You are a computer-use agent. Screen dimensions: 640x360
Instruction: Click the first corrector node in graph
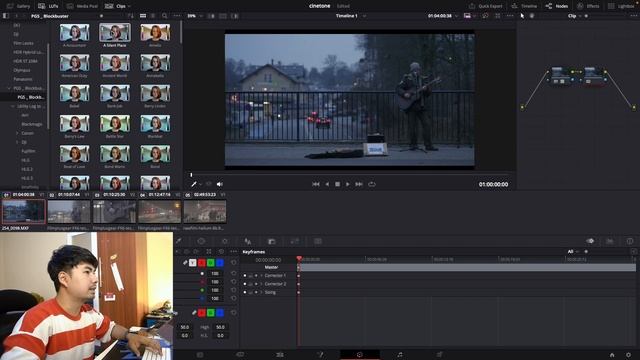coord(560,76)
